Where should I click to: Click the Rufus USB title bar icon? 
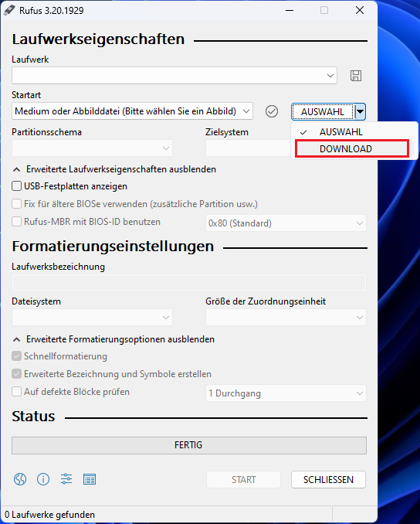click(9, 10)
